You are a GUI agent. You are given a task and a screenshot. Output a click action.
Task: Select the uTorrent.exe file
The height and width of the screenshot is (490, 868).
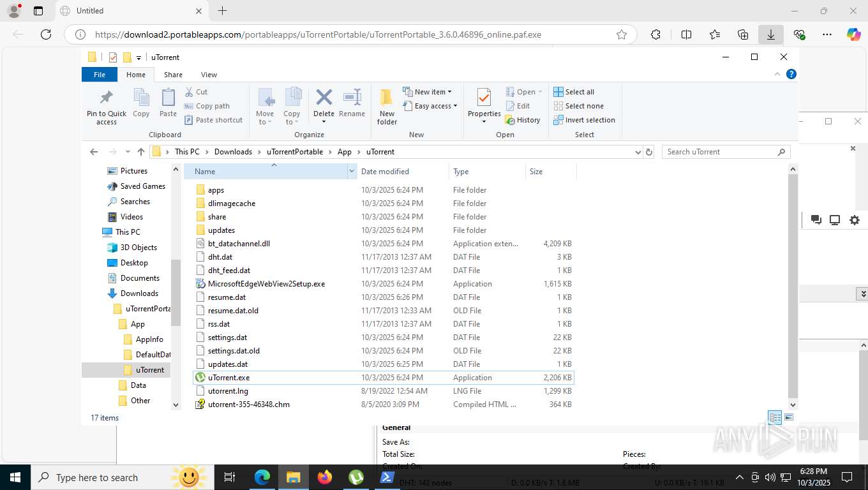(383, 378)
